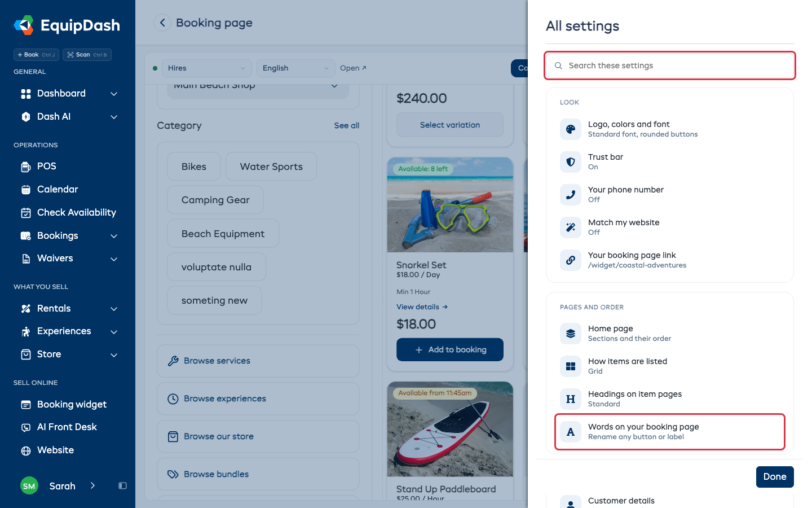
Task: Click Add to booking for Snorkel Set
Action: tap(450, 350)
